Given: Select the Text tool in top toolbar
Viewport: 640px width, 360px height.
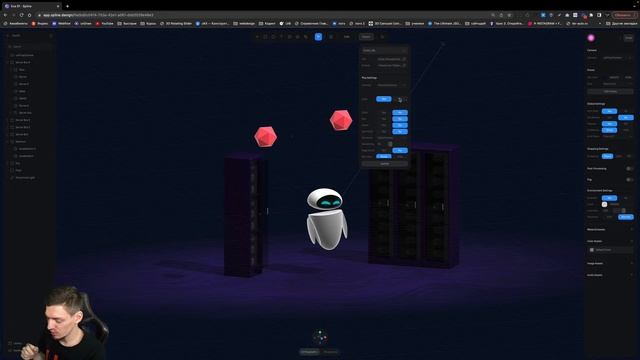Looking at the screenshot, I should click(x=281, y=37).
